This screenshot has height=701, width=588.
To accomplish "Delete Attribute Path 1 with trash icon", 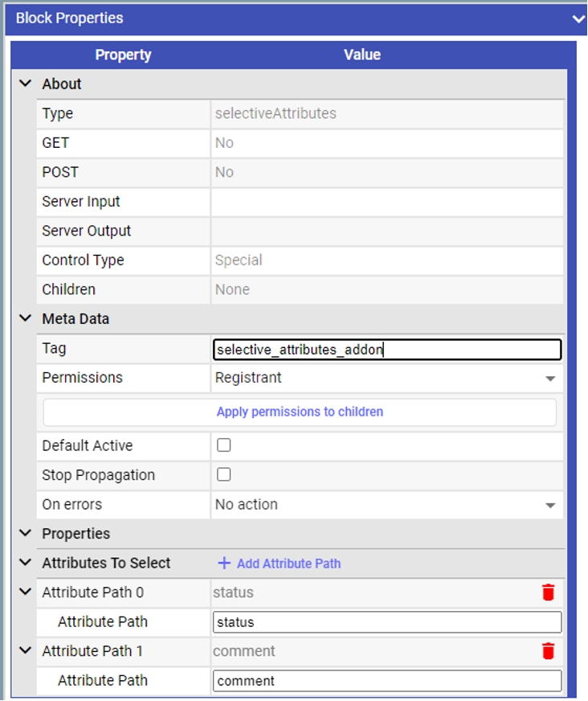I will coord(548,651).
